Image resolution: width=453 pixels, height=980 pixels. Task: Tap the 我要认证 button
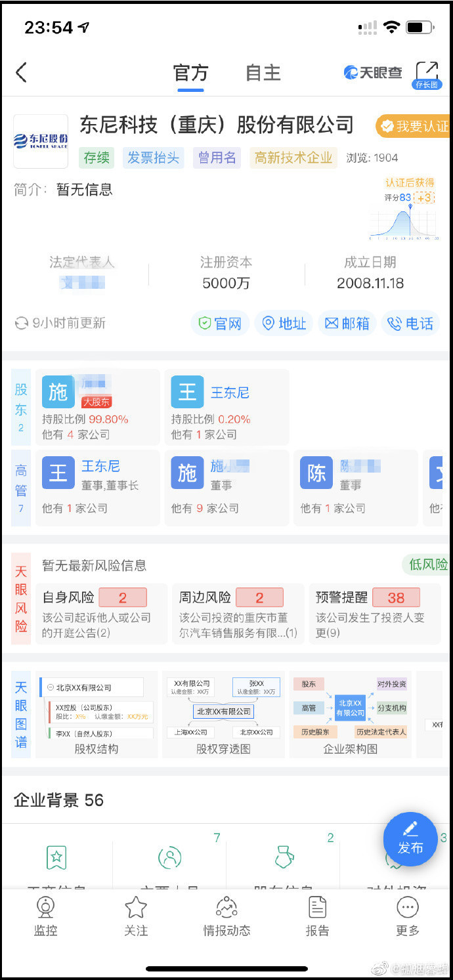point(412,126)
